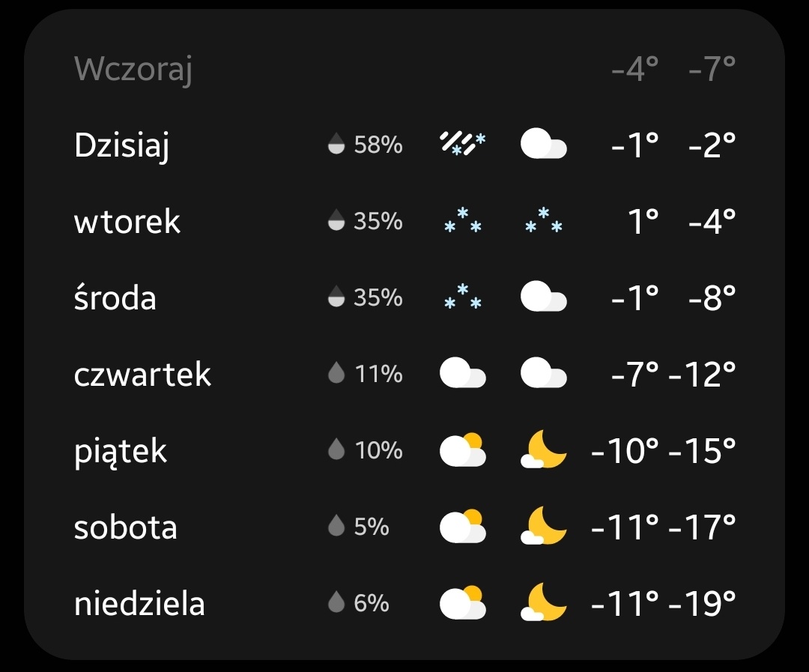The height and width of the screenshot is (672, 809).
Task: Click the sleet icon for Dzisiaj
Action: tap(462, 145)
